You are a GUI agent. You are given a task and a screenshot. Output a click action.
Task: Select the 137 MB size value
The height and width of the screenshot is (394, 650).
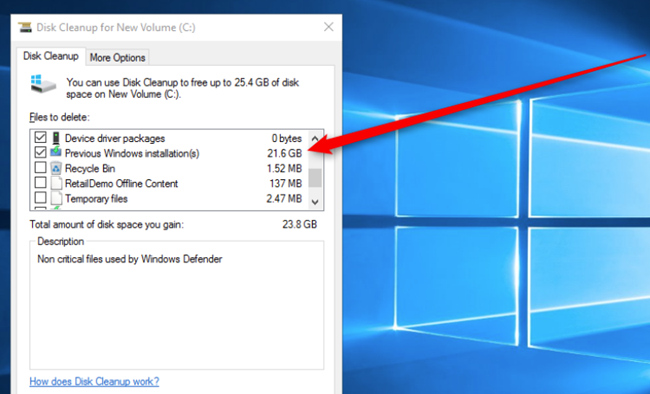pos(286,183)
